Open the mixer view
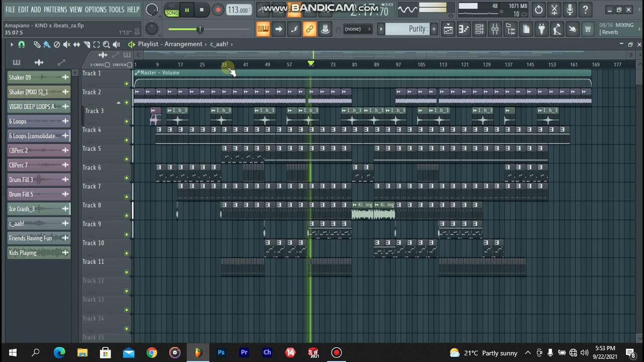The height and width of the screenshot is (362, 644). (x=495, y=30)
